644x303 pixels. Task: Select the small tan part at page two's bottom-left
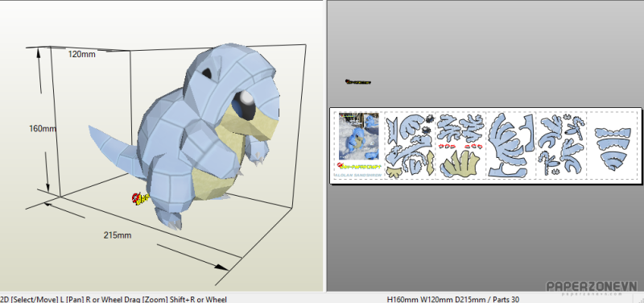click(x=394, y=172)
